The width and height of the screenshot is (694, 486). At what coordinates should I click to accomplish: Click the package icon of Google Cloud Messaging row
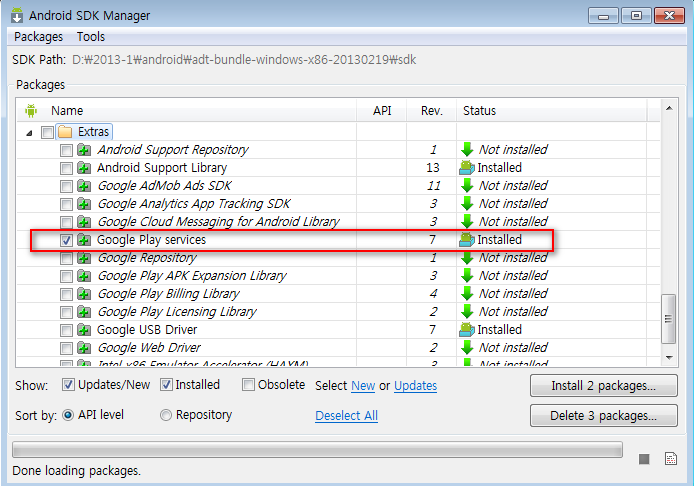tap(84, 222)
